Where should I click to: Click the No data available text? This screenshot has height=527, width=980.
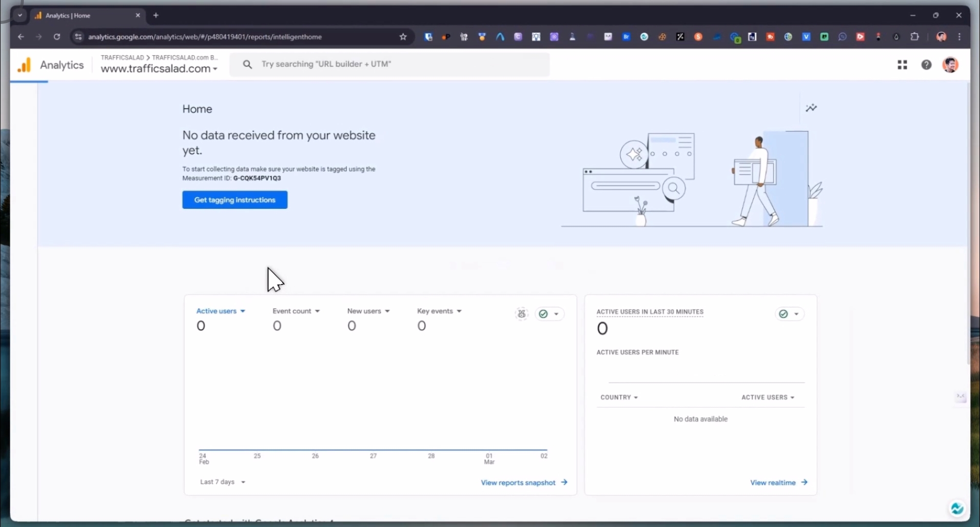coord(700,419)
